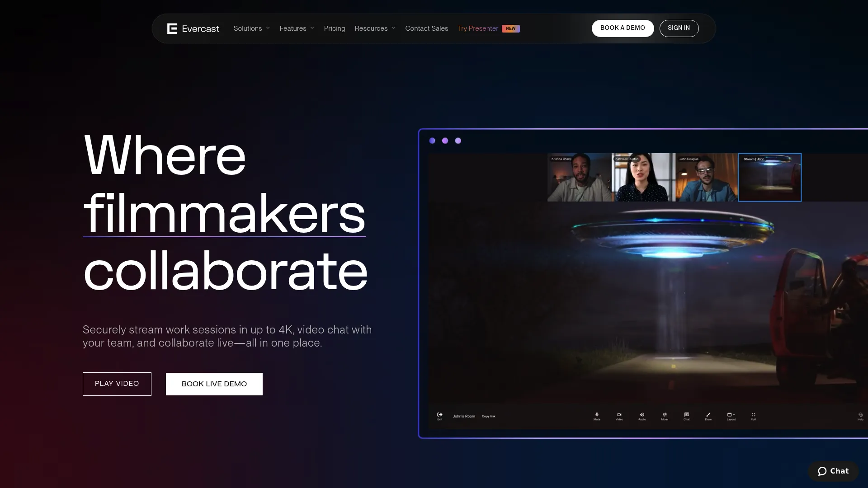The width and height of the screenshot is (868, 488).
Task: Click the PLAY VIDEO button
Action: pos(117,384)
